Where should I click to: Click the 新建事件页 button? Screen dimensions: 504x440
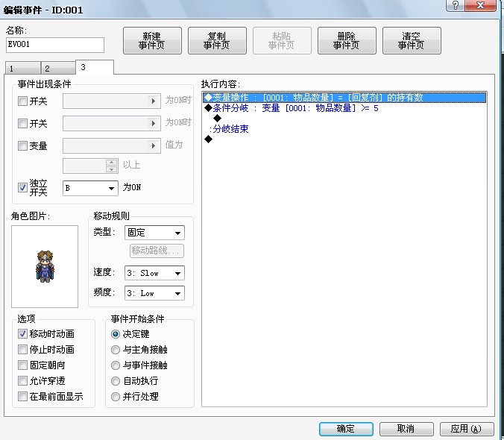coord(152,40)
